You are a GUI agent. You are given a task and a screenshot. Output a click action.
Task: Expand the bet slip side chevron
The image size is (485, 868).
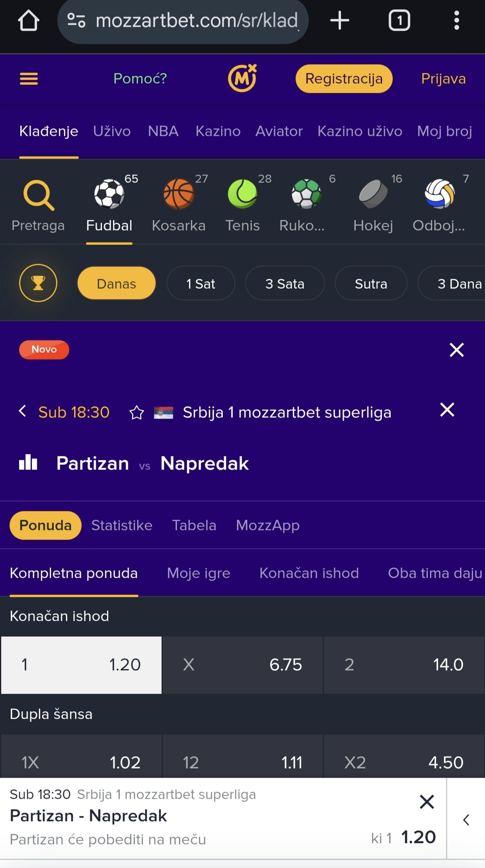coord(466,820)
